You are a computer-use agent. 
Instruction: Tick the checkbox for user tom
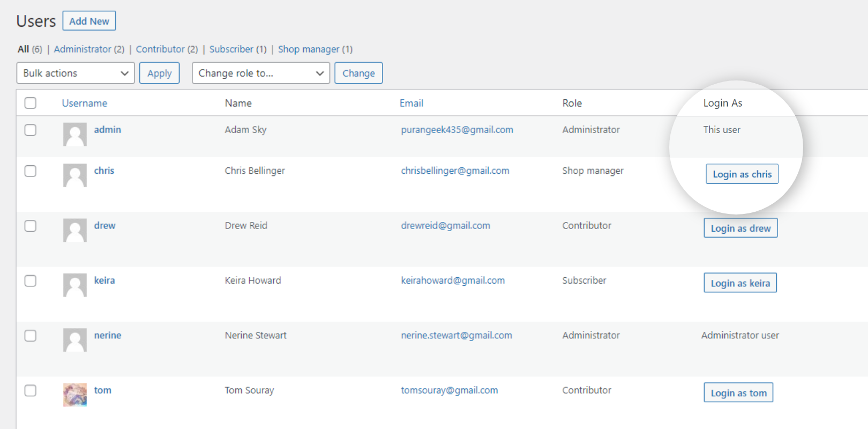(x=31, y=390)
